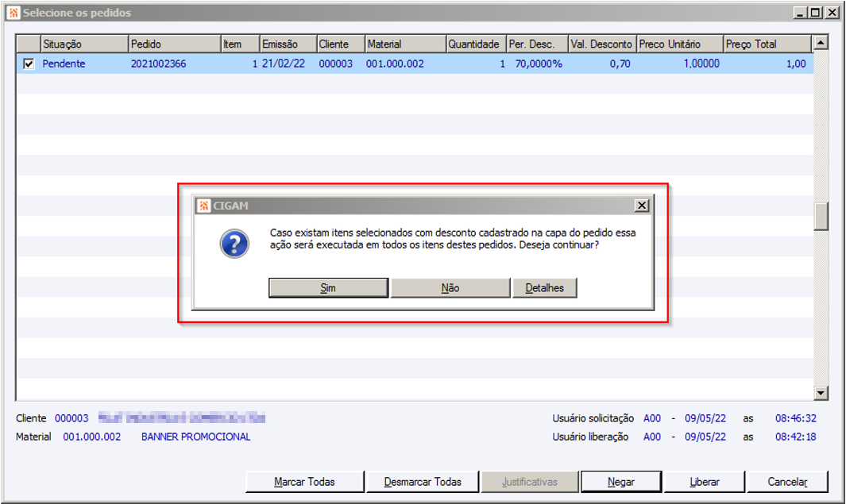The image size is (846, 504).
Task: Click the BANNER PROMOCIONAL material description
Action: [x=196, y=437]
